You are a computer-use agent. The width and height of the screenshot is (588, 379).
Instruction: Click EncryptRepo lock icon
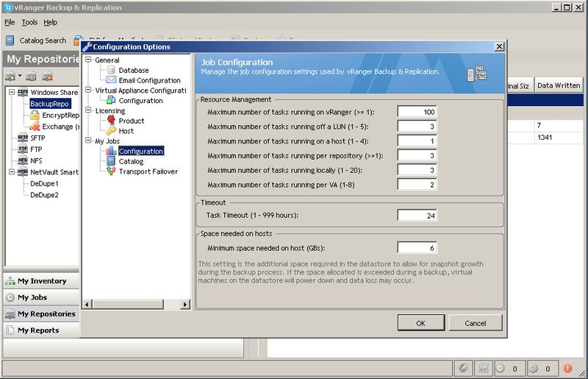pos(35,115)
